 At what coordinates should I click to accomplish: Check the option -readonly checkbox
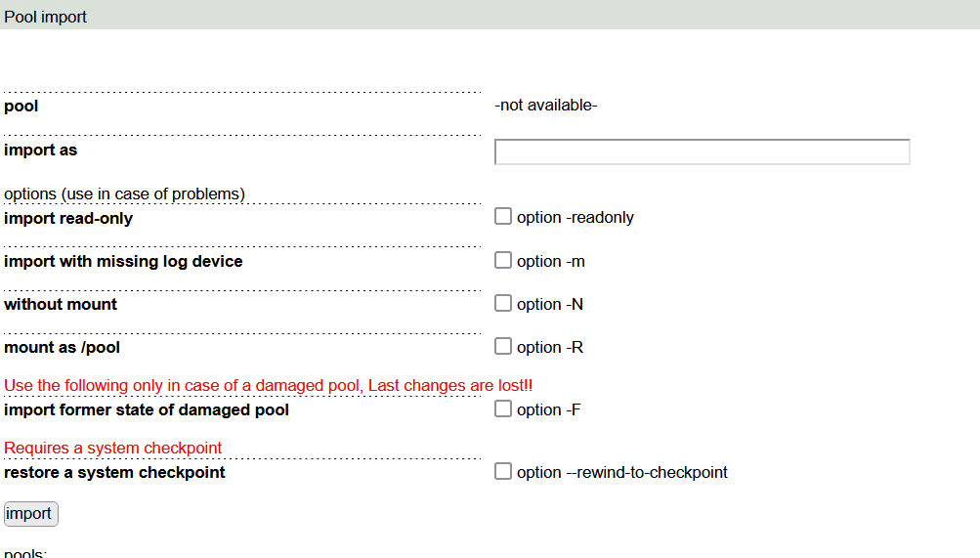[x=503, y=217]
